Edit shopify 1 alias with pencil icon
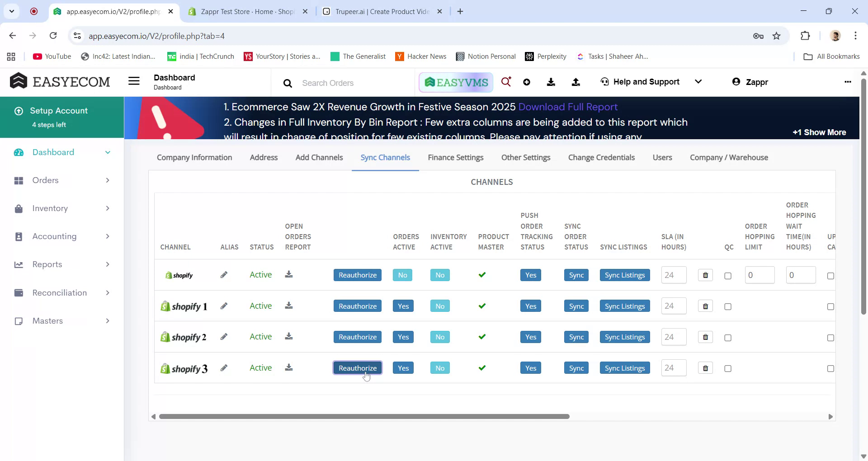The image size is (868, 461). [x=224, y=306]
